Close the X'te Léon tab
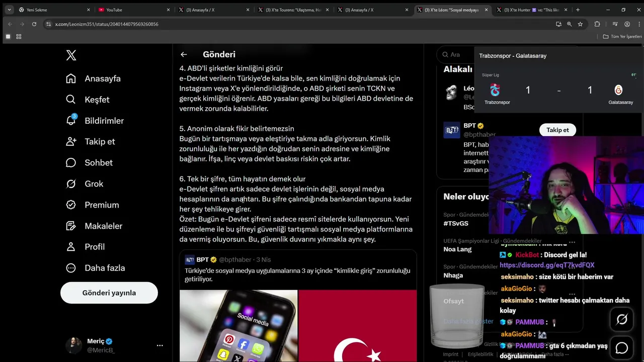 coord(486,10)
